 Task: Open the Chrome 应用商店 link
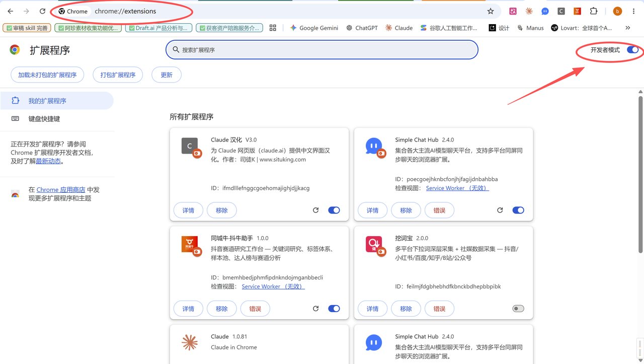(x=61, y=190)
